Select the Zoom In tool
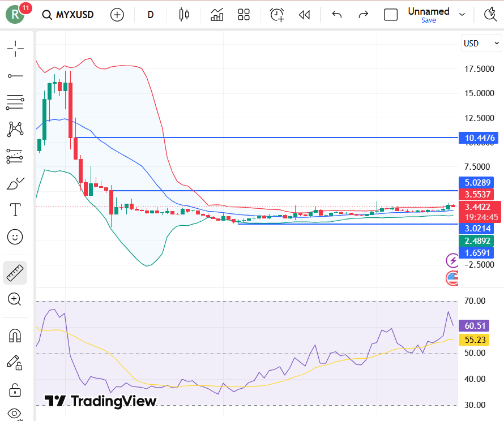Screen dimensions: 504x421 tap(15, 299)
